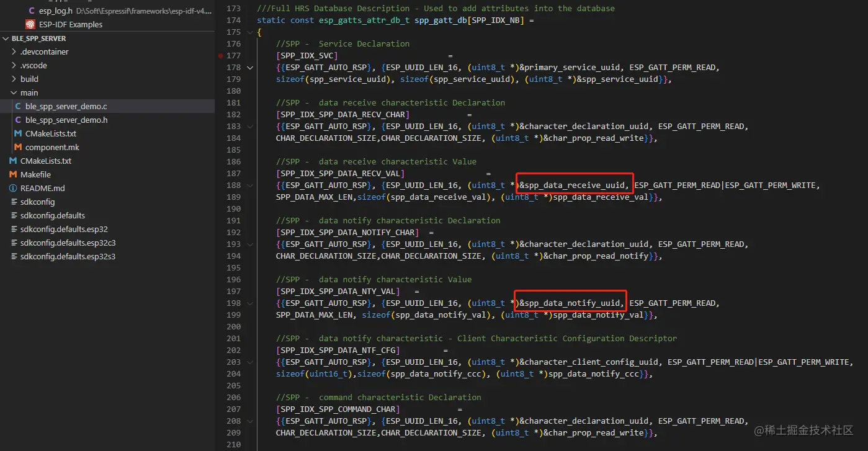
Task: Click the file icon of sdkconfig.defaults.esp32
Action: tap(13, 230)
